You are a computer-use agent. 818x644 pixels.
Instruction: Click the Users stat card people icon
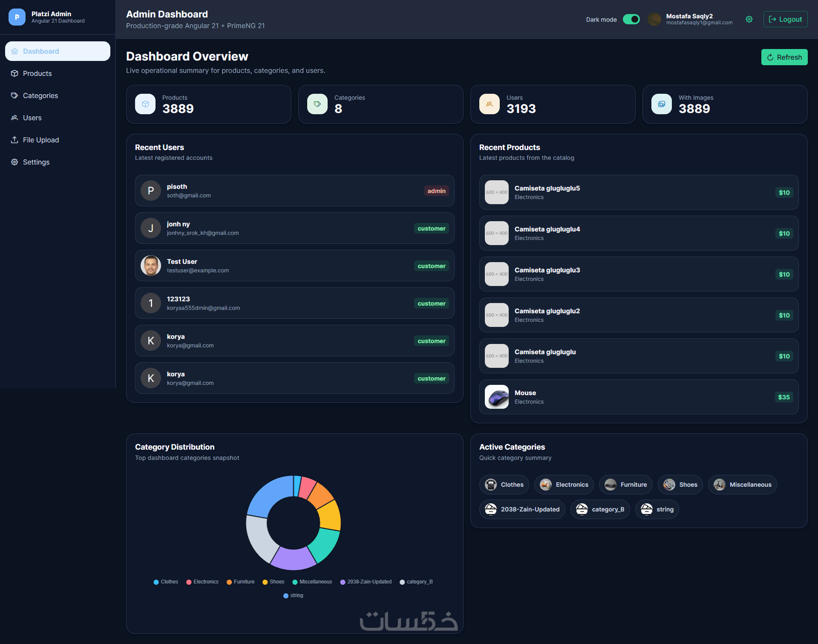pos(490,104)
